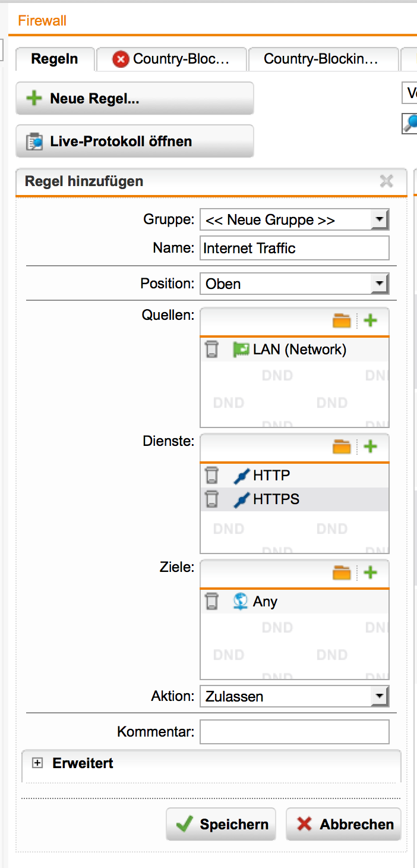The width and height of the screenshot is (417, 868).
Task: Open the Ziele folder picker icon
Action: tap(342, 573)
